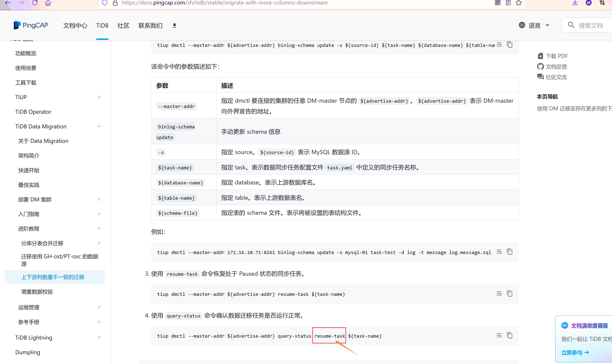
Task: Copy the binlog-schema example command
Action: tap(510, 252)
